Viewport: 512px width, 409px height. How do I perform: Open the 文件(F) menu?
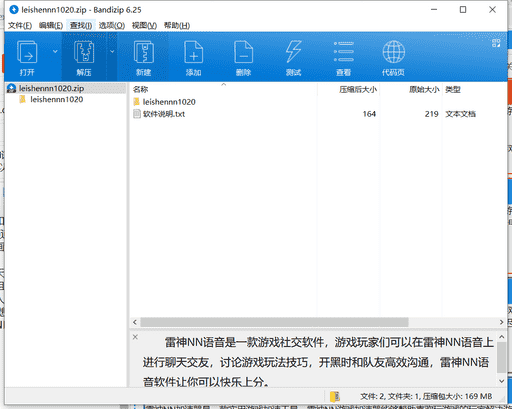click(x=20, y=25)
